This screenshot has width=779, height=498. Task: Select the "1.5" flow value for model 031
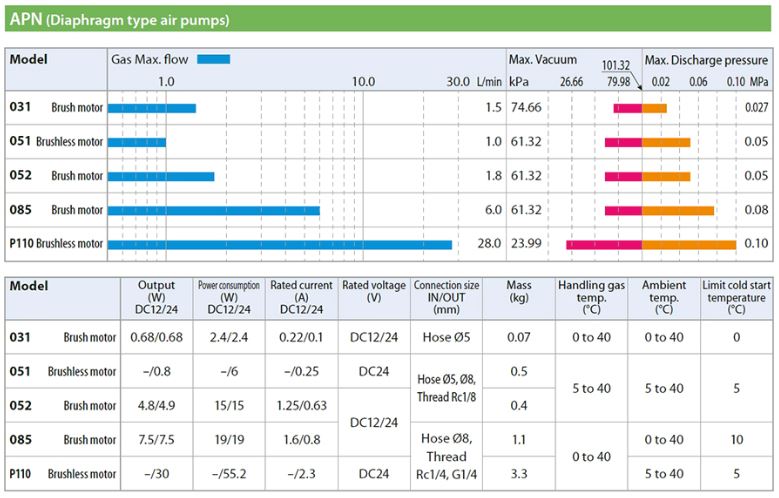coord(493,108)
